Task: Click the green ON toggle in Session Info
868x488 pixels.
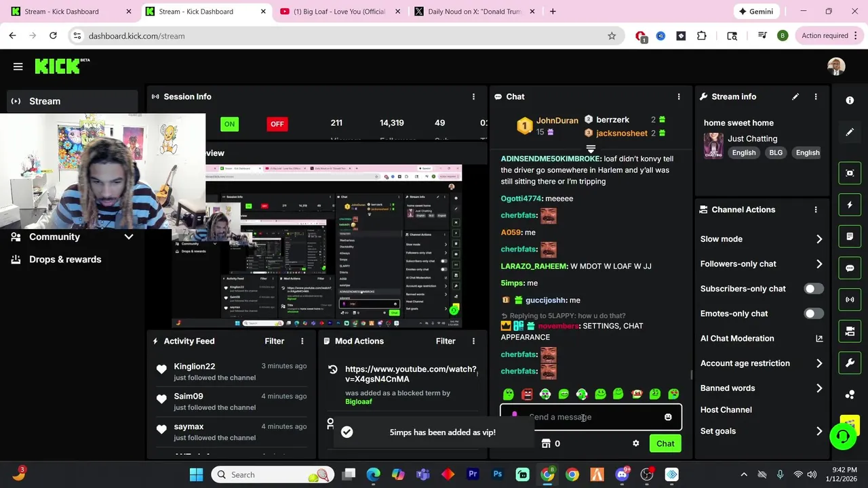Action: (x=229, y=124)
